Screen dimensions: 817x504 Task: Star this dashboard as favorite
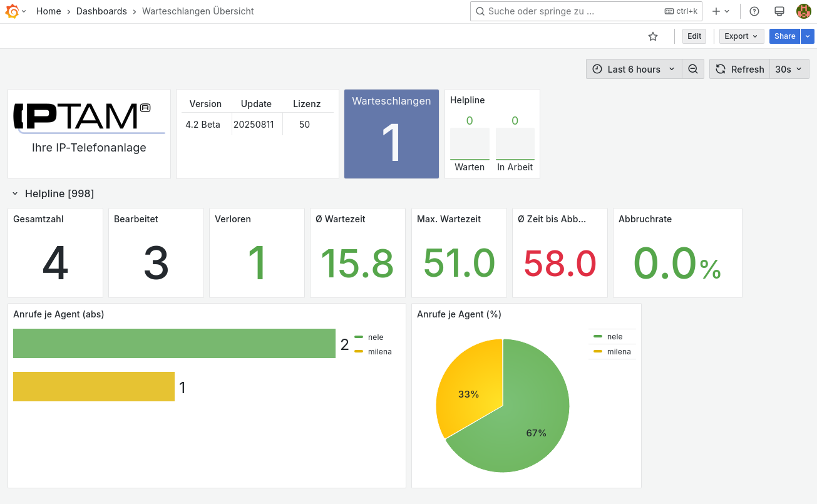point(653,36)
